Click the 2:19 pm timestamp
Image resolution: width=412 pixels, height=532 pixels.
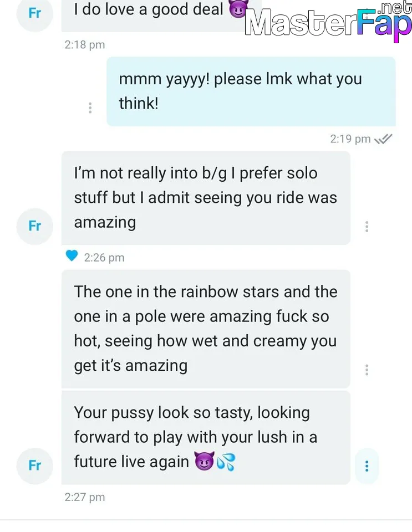click(x=350, y=139)
